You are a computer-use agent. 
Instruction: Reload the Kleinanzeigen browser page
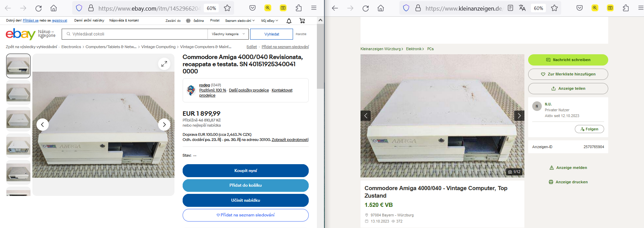point(366,8)
